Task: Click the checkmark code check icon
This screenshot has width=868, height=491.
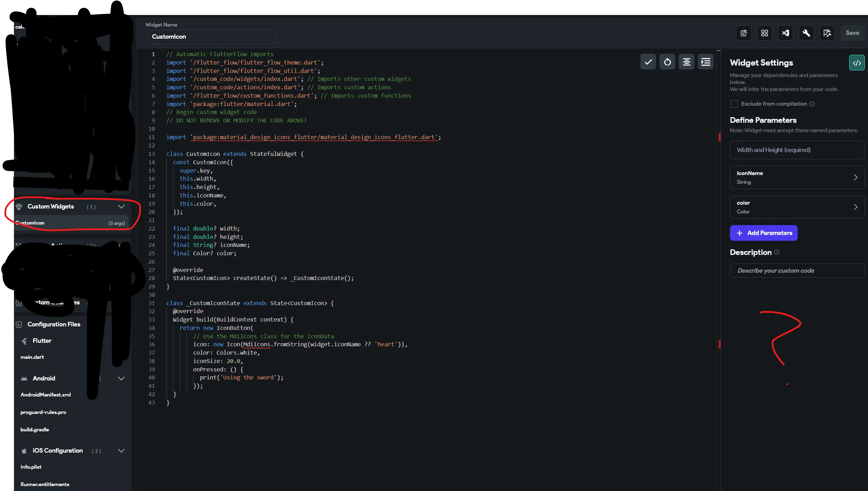Action: (x=648, y=62)
